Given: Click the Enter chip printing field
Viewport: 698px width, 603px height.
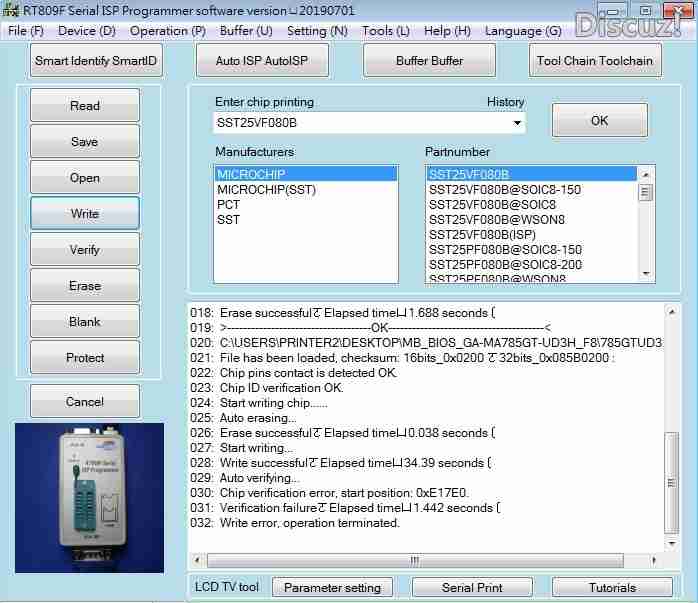Looking at the screenshot, I should (360, 123).
